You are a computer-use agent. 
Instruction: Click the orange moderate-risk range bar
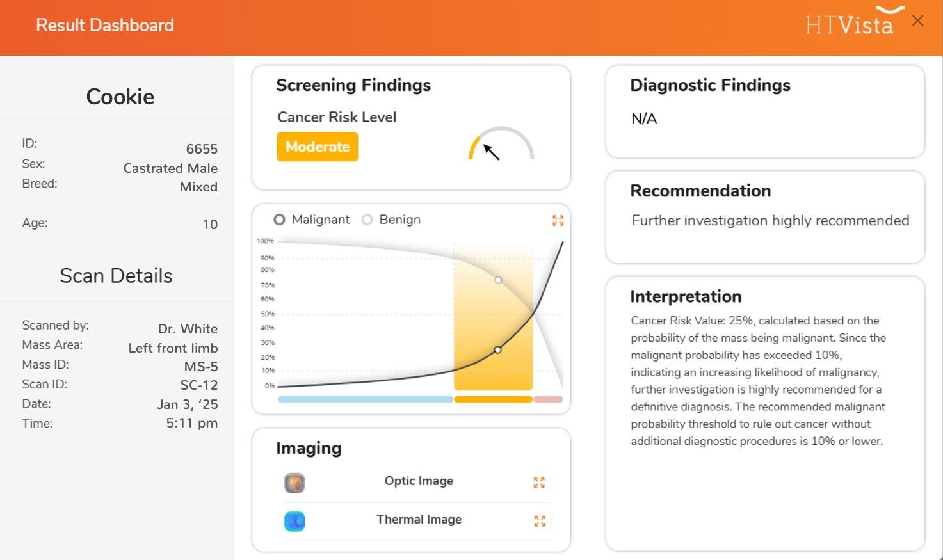pos(493,399)
